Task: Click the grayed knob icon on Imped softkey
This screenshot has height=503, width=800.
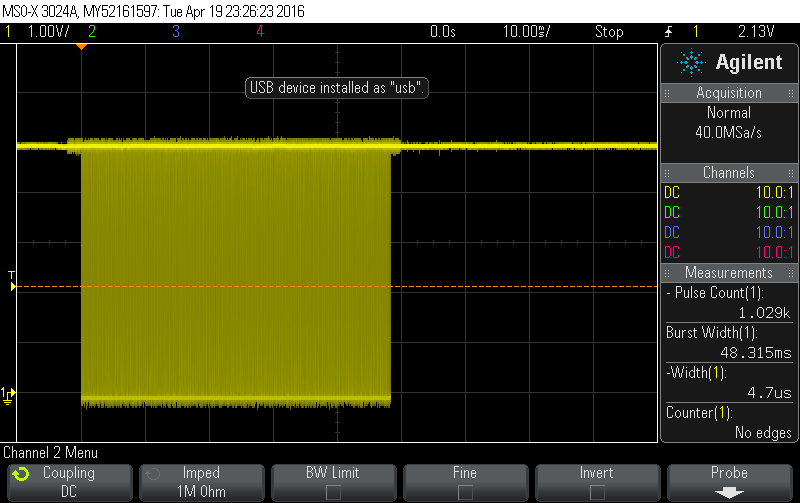Action: pos(151,474)
